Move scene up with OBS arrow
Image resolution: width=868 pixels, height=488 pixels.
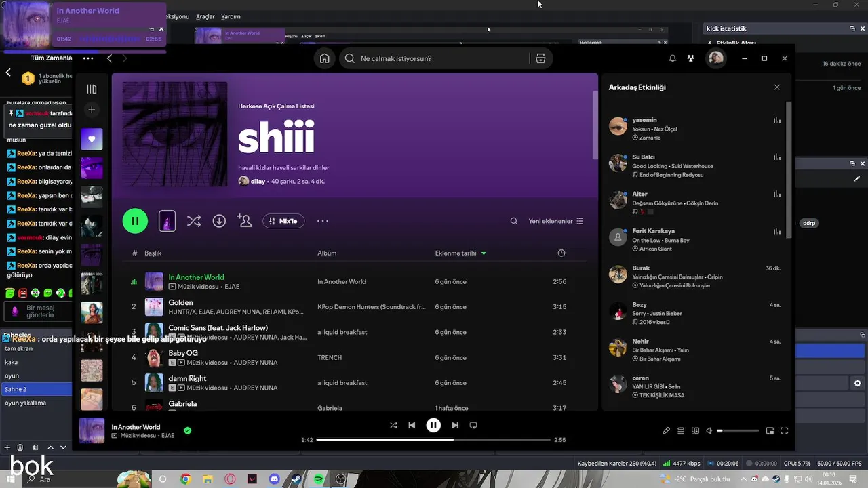point(50,447)
